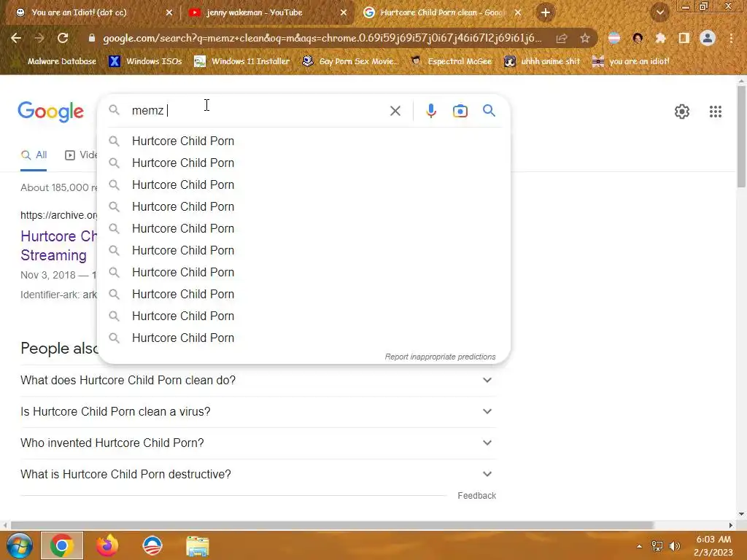Open the archive.org search result URL
Image resolution: width=747 pixels, height=560 pixels.
pyautogui.click(x=58, y=215)
